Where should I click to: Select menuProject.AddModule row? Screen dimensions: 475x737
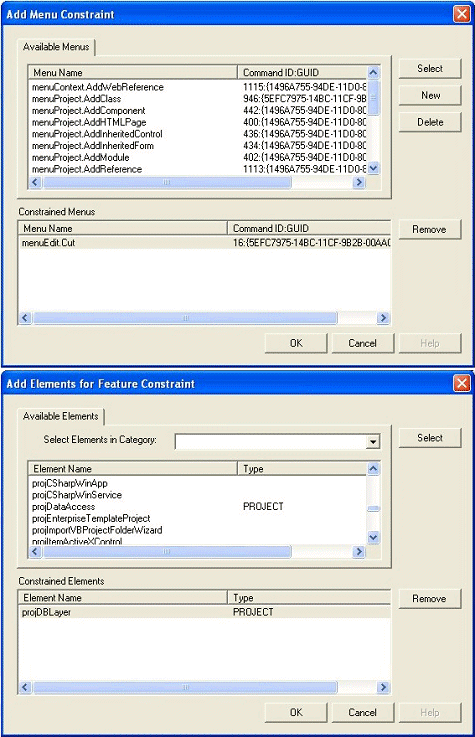(199, 157)
